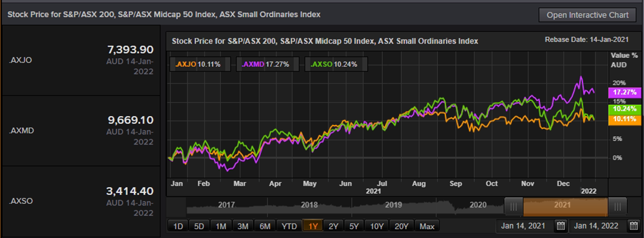Choose the 3M period button
This screenshot has width=644, height=238.
pyautogui.click(x=243, y=226)
